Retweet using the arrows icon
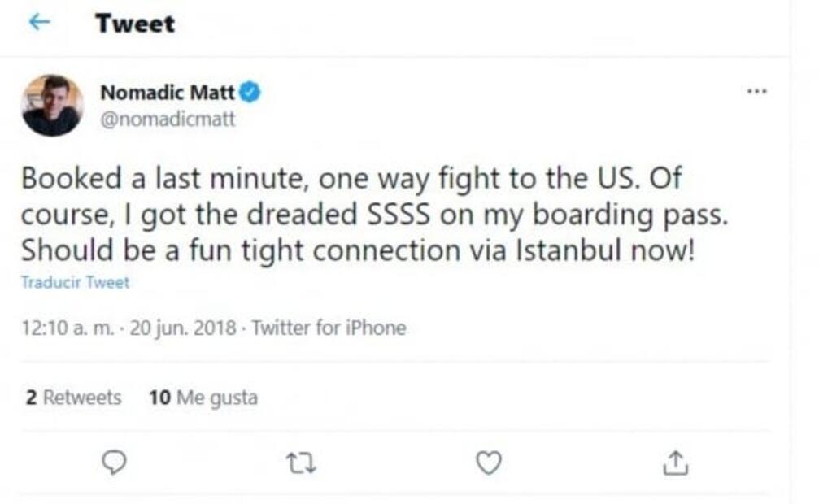The image size is (819, 504). coord(302,463)
